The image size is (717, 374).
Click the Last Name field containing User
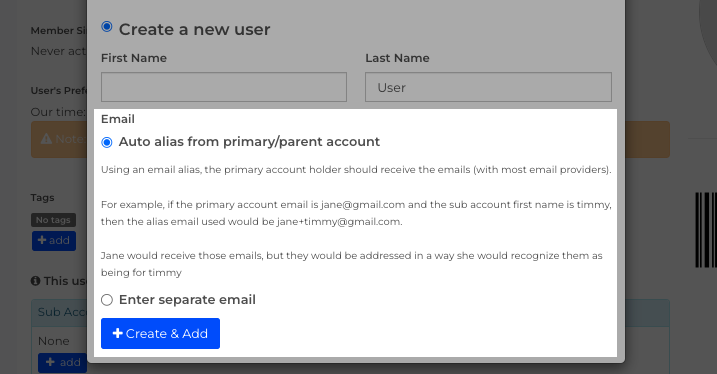click(488, 87)
